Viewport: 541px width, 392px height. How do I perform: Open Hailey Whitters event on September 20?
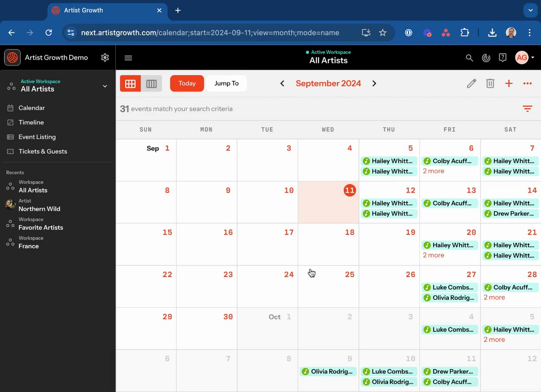click(x=450, y=245)
